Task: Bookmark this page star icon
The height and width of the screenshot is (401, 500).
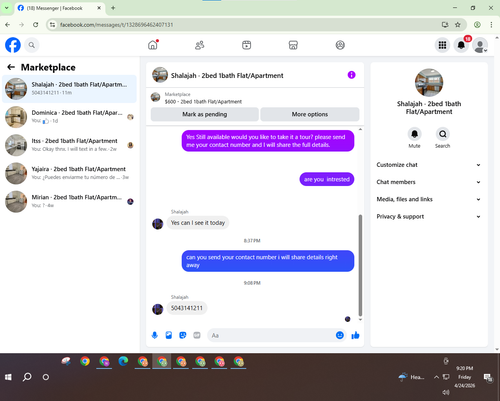Action: [458, 25]
